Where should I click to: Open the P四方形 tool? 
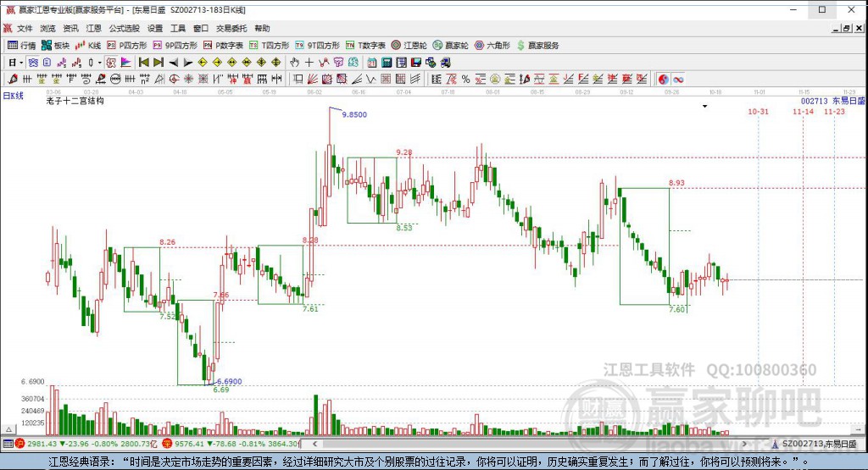127,46
